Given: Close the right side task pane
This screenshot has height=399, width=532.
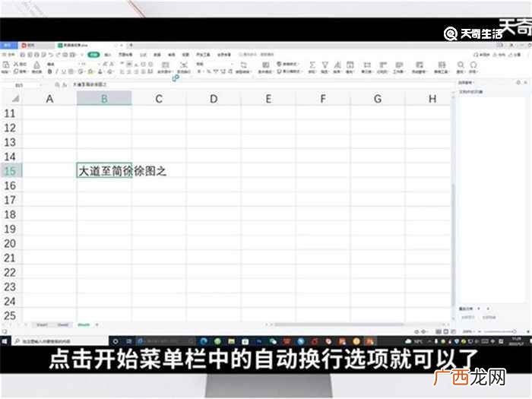Looking at the screenshot, I should pyautogui.click(x=526, y=82).
